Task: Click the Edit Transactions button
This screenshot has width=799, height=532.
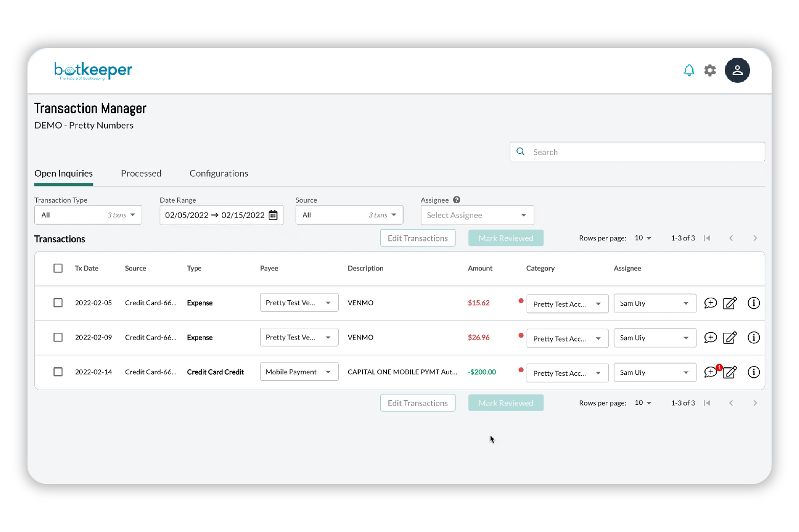Action: pyautogui.click(x=417, y=238)
